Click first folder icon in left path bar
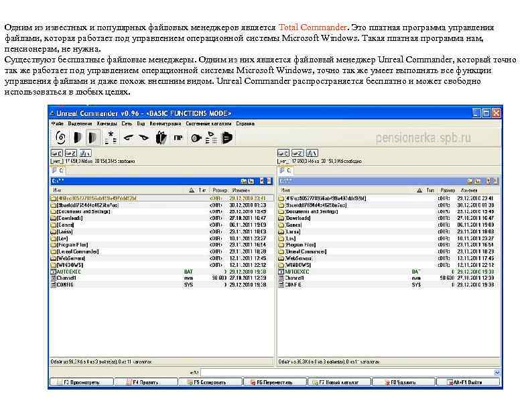 point(243,181)
